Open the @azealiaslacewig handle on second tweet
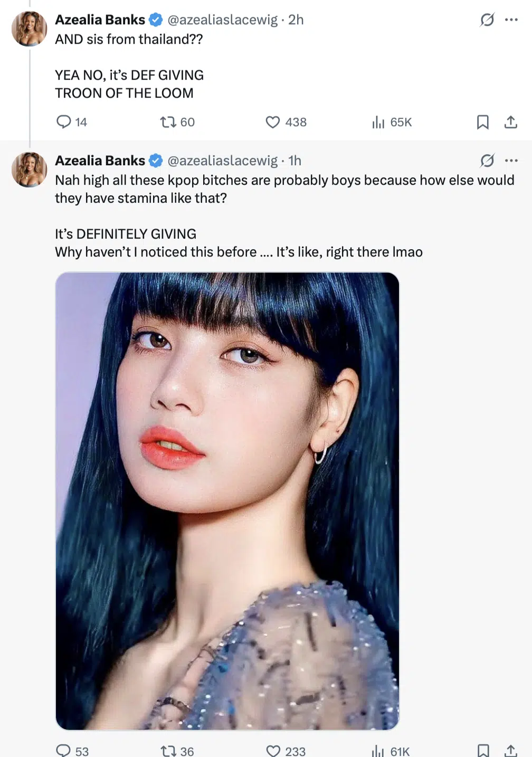532x757 pixels. pyautogui.click(x=222, y=160)
